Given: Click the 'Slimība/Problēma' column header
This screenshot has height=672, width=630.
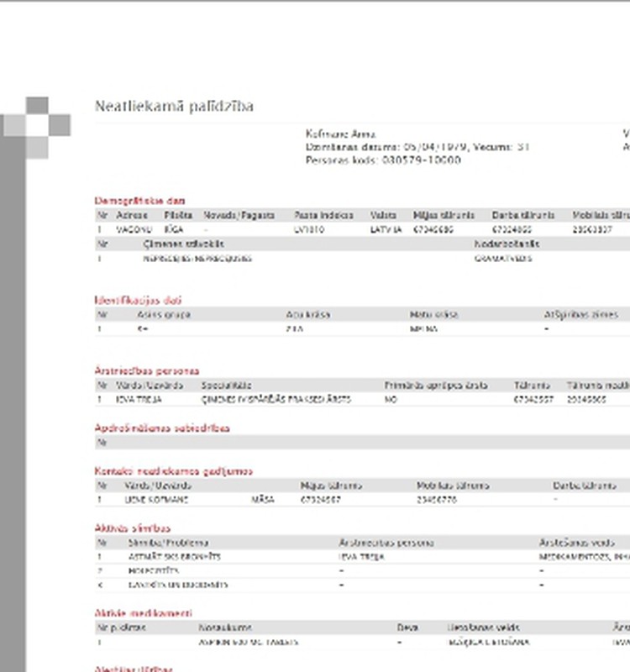Looking at the screenshot, I should pos(168,543).
